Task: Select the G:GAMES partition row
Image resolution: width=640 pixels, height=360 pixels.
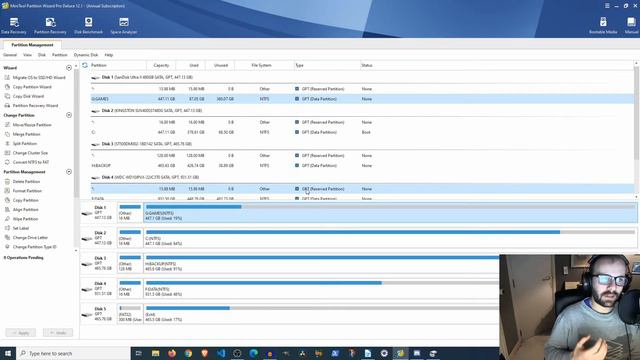Action: pos(362,99)
